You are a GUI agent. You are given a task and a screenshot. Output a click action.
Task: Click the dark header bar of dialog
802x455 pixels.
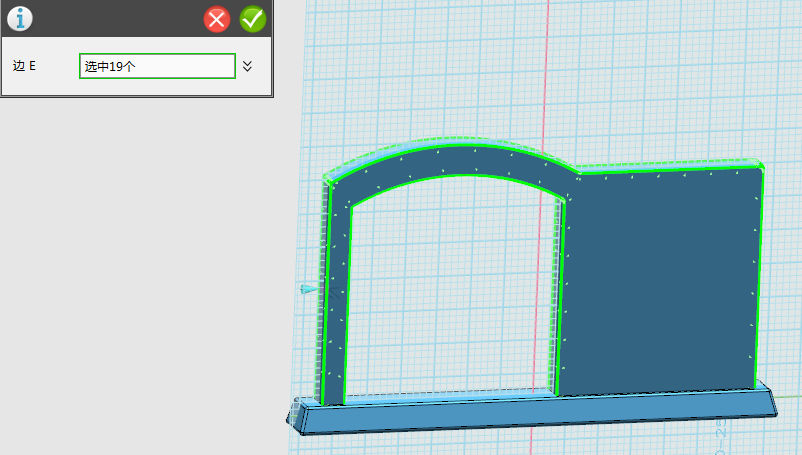110,19
